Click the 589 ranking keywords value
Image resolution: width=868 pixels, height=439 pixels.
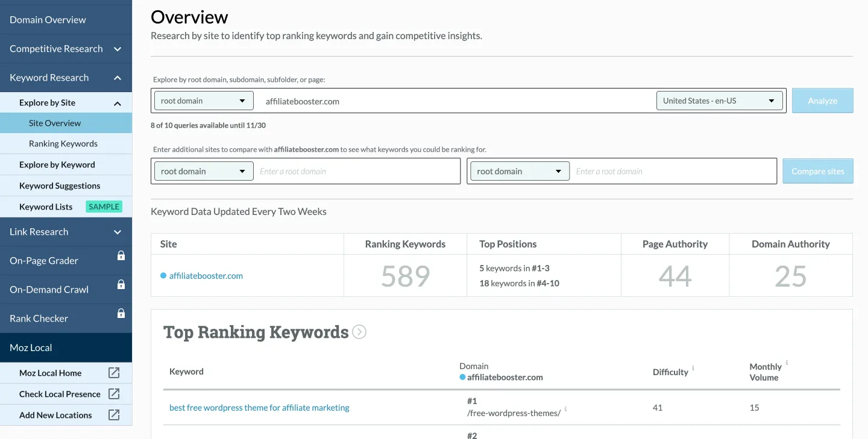coord(405,276)
